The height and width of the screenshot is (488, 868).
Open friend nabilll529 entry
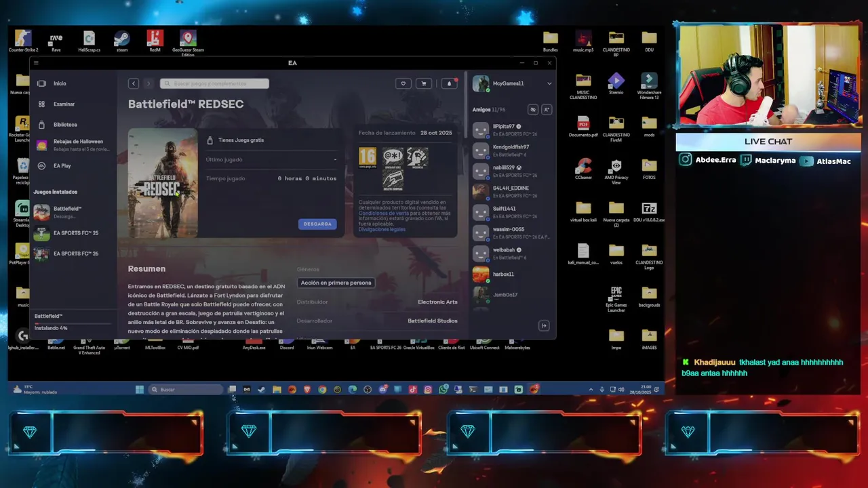512,171
